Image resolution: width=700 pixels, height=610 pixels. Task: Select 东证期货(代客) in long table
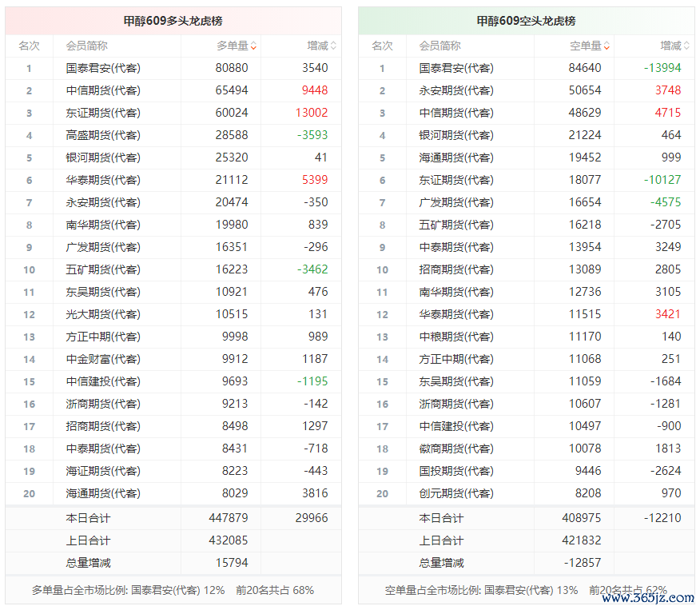coord(103,113)
